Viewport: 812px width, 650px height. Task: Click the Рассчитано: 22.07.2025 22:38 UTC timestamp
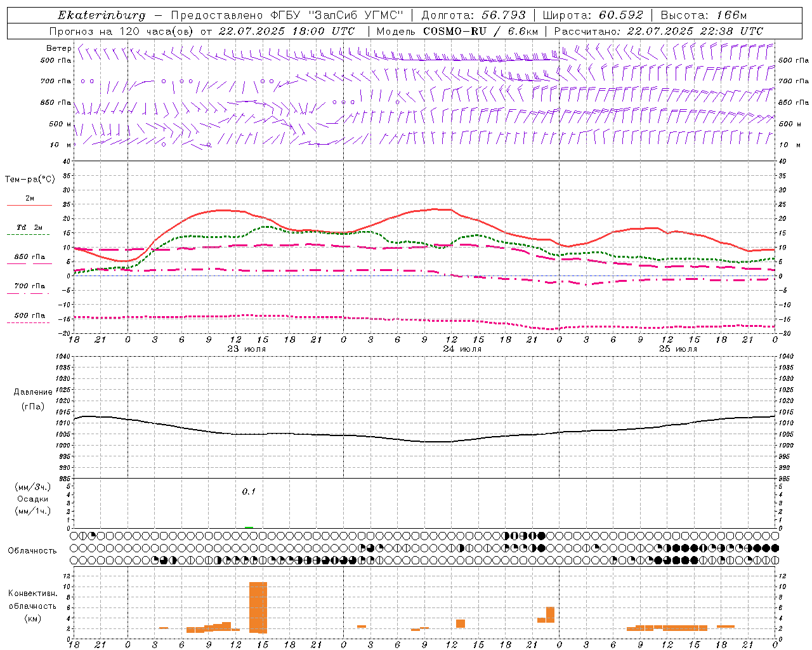click(x=658, y=31)
